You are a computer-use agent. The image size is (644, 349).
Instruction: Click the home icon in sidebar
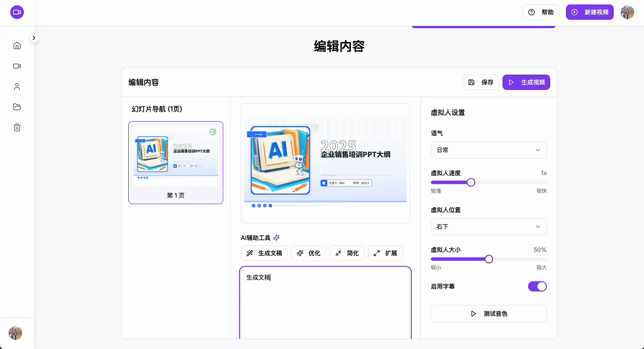click(17, 45)
